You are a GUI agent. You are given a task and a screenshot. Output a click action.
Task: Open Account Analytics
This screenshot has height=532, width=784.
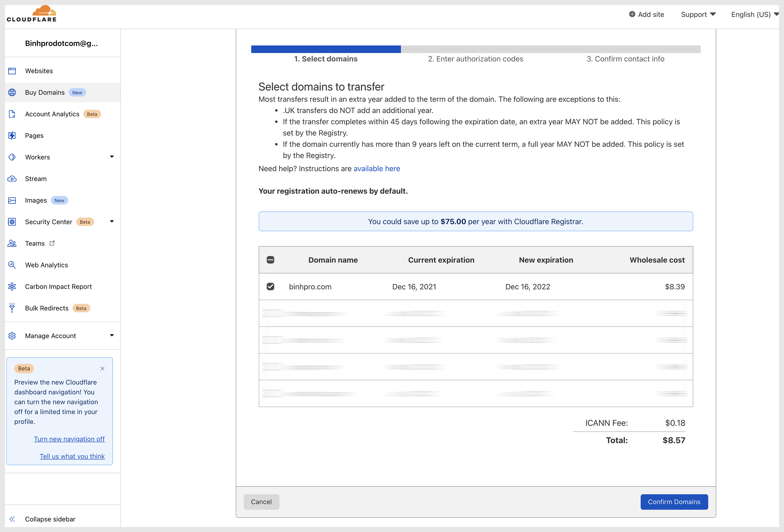(52, 113)
